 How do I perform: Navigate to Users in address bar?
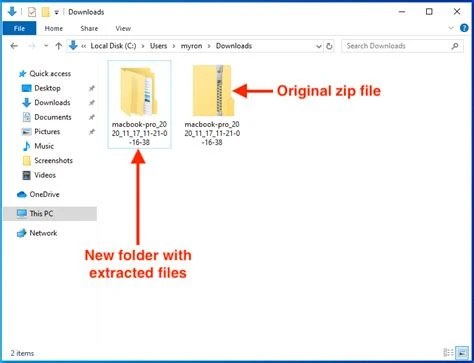pyautogui.click(x=158, y=46)
